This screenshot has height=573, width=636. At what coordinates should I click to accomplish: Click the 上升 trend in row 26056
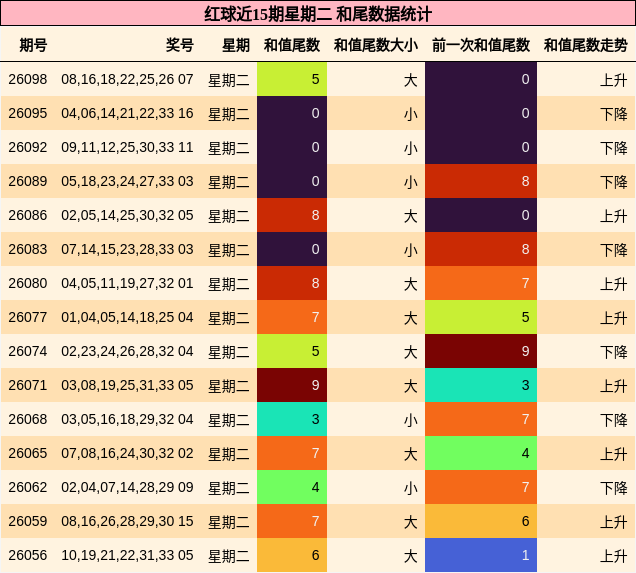(614, 556)
